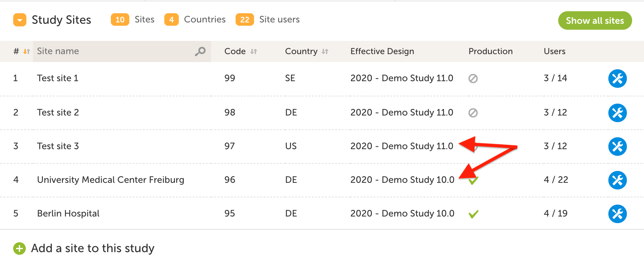The image size is (644, 266).
Task: Click the green plus add site icon
Action: pyautogui.click(x=19, y=249)
